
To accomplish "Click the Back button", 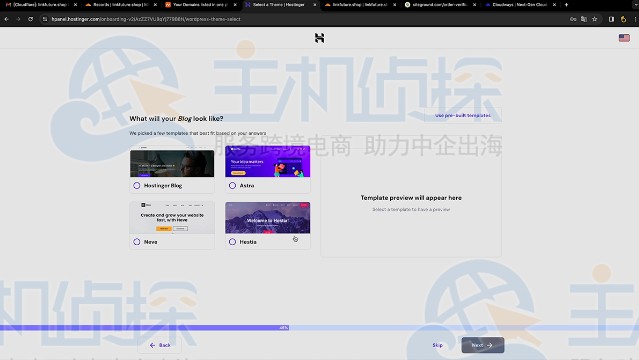I will 160,345.
